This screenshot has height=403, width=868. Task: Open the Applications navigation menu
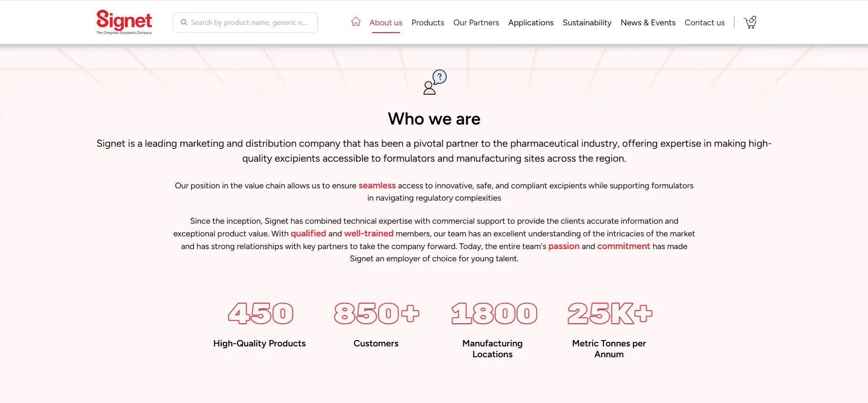coord(531,22)
